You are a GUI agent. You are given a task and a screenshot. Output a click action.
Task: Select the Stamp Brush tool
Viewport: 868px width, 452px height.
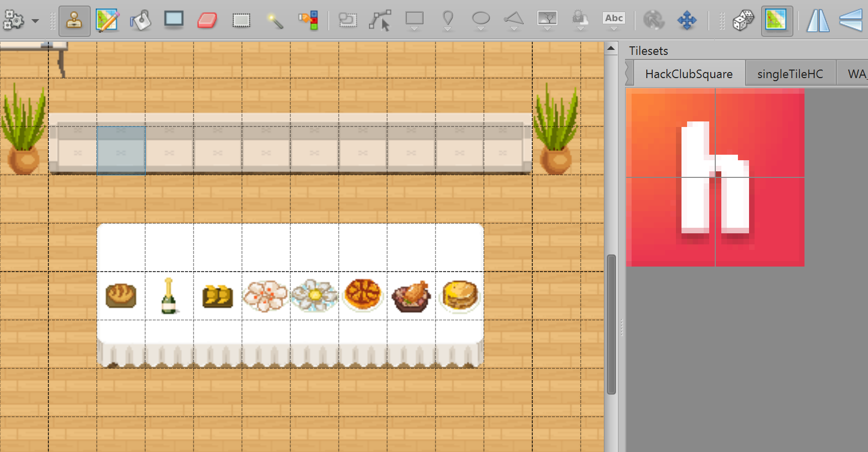74,21
